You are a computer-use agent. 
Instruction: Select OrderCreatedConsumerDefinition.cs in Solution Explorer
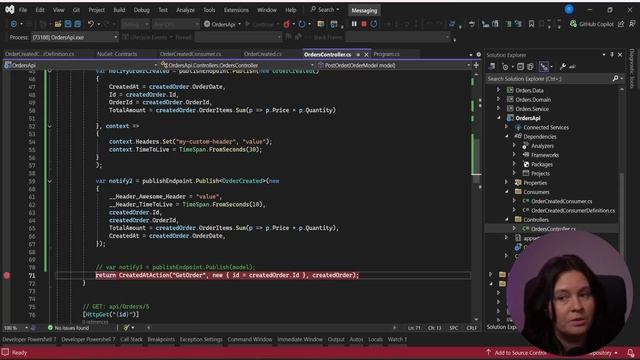tap(573, 210)
